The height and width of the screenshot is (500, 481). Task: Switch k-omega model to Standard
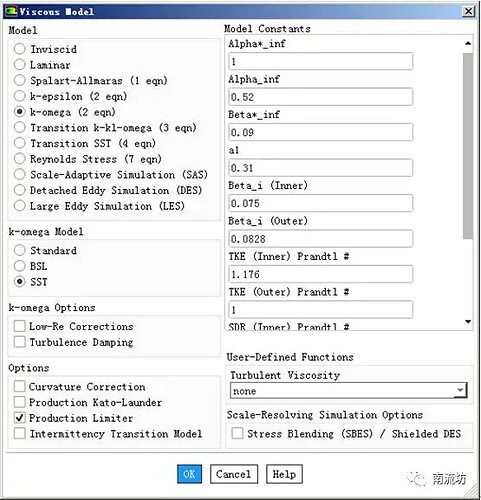20,250
